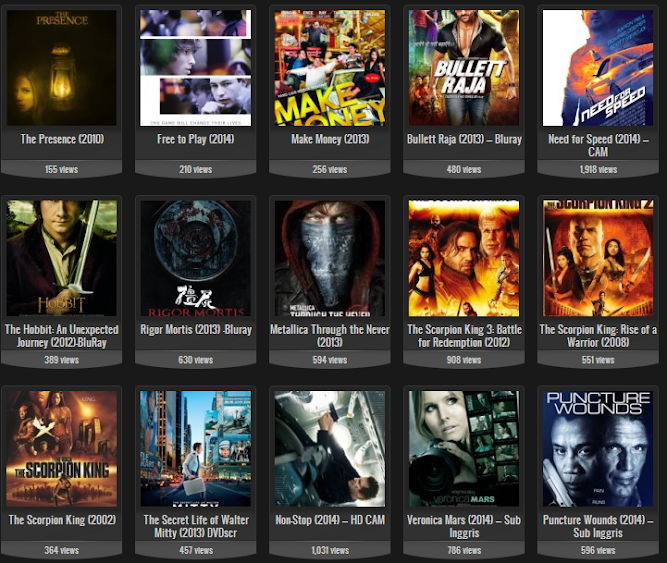Open Need for Speed poster thumbnail
Image resolution: width=667 pixels, height=563 pixels.
[x=598, y=68]
